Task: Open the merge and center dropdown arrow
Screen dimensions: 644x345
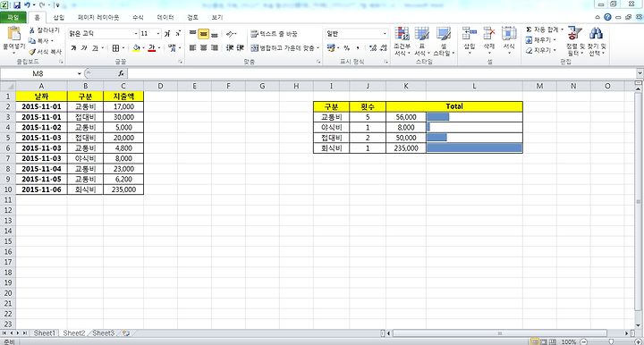Action: tap(318, 48)
